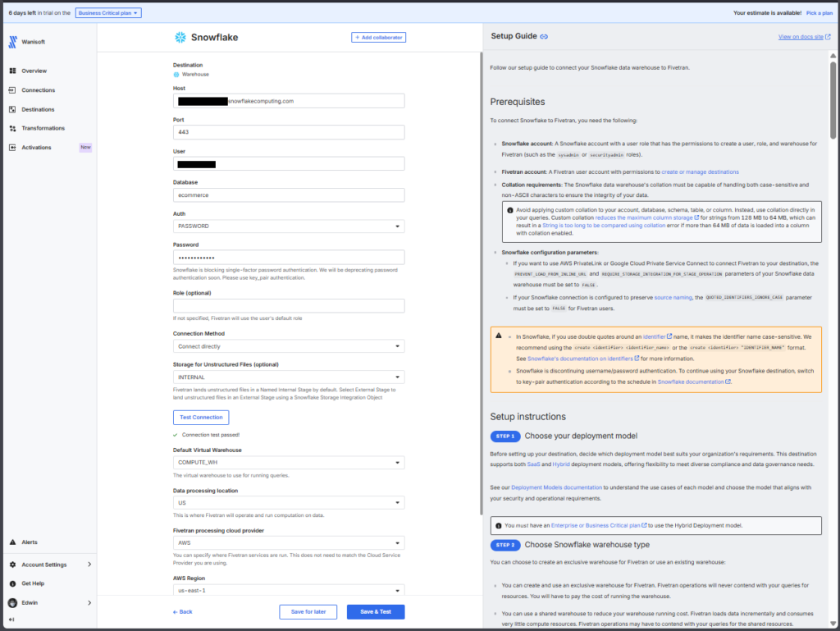
Task: Open the AWS Region dropdown
Action: pyautogui.click(x=289, y=590)
